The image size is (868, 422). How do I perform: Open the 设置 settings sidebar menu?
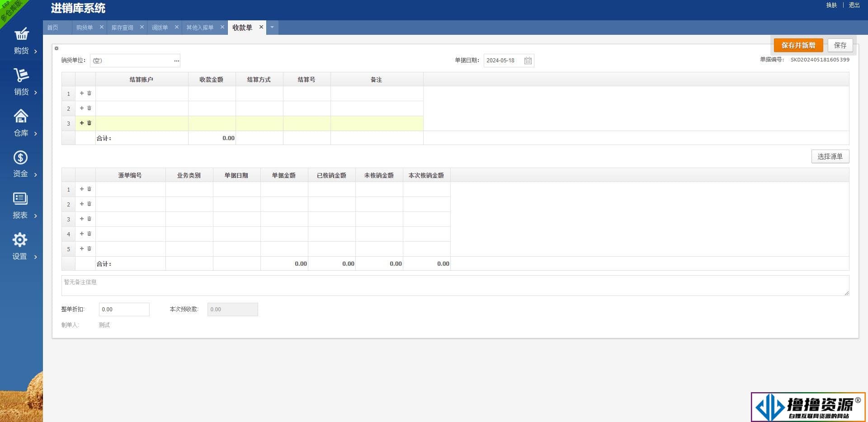(21, 247)
